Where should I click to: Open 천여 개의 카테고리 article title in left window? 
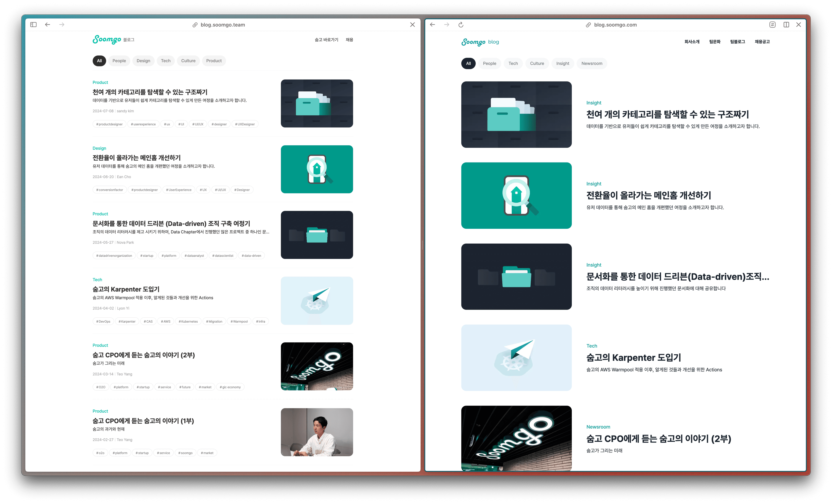click(150, 92)
